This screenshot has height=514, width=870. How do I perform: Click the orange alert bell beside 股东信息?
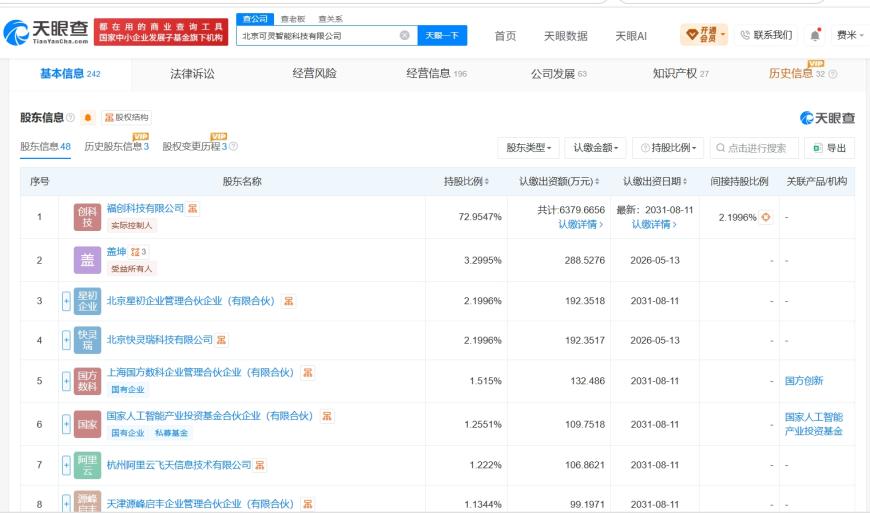pos(88,118)
